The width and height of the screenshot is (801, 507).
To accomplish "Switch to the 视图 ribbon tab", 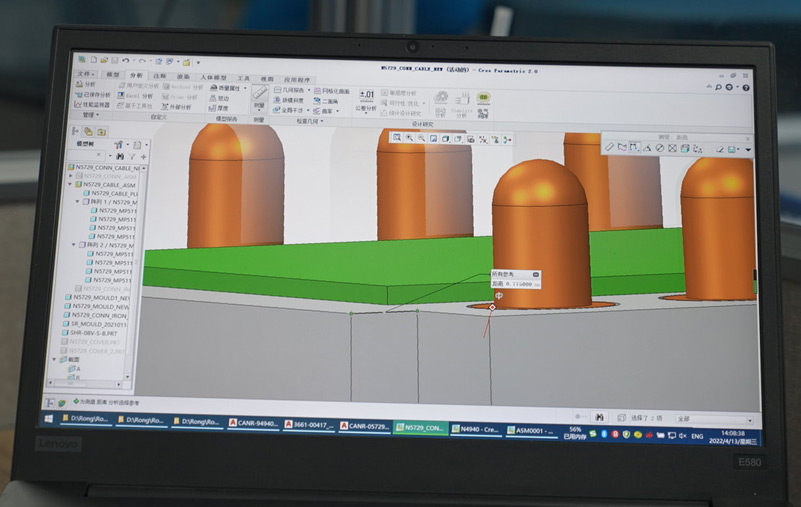I will pyautogui.click(x=266, y=77).
